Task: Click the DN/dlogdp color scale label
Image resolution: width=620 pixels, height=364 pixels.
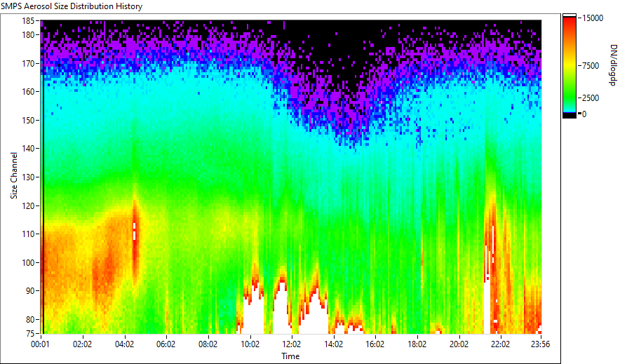Action: 613,65
